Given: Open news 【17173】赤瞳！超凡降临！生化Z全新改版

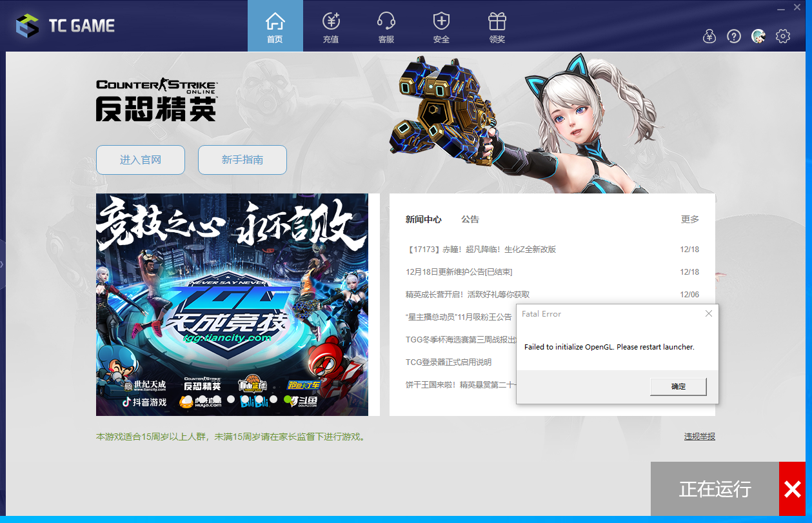Looking at the screenshot, I should coord(481,250).
